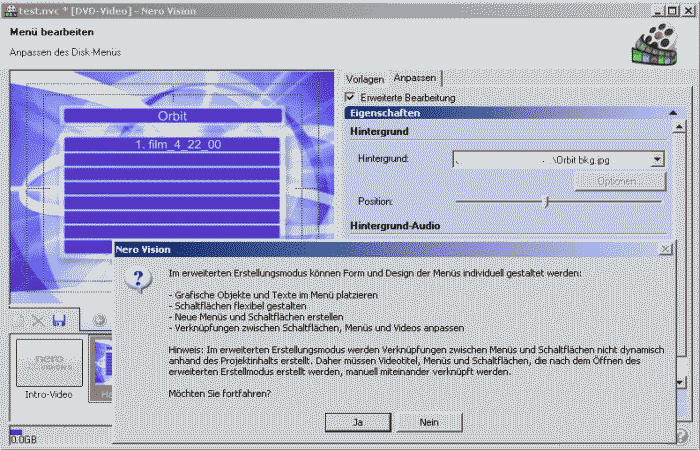Uncheck the Erweiterte Bearbeitung checkbox
The width and height of the screenshot is (700, 450).
[350, 98]
